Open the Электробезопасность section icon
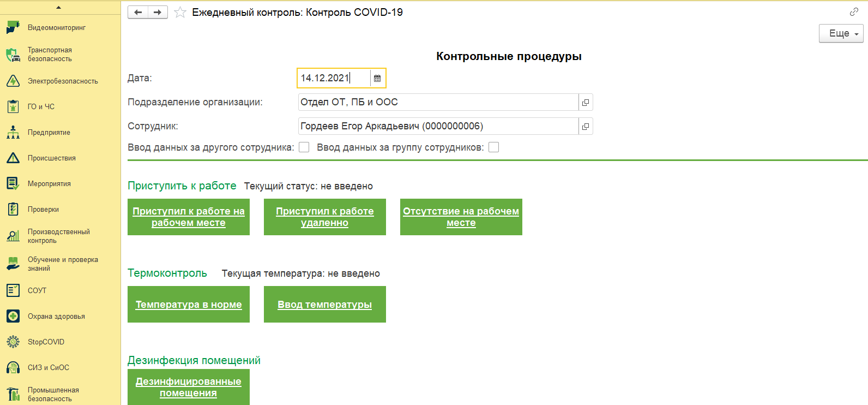Viewport: 868px width, 405px height. 13,81
